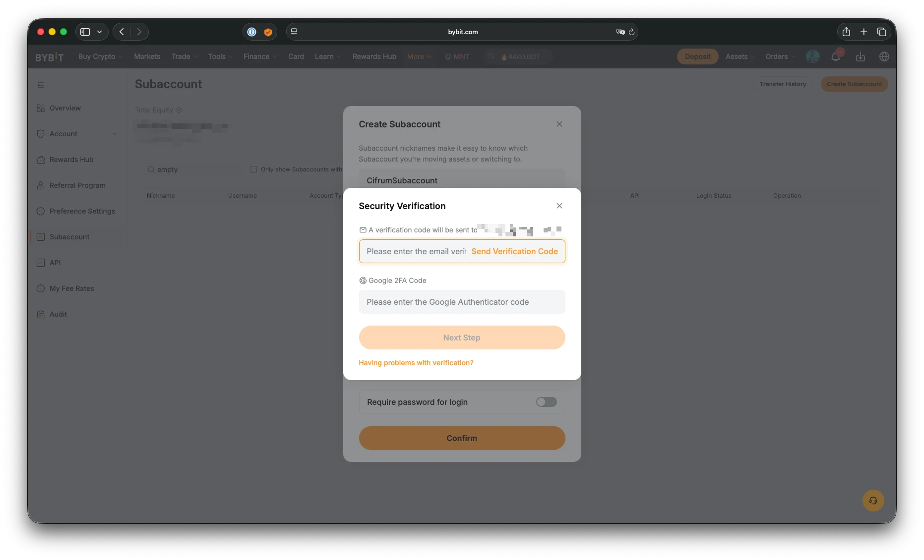924x560 pixels.
Task: Open the page reader icon in address bar
Action: 294,32
